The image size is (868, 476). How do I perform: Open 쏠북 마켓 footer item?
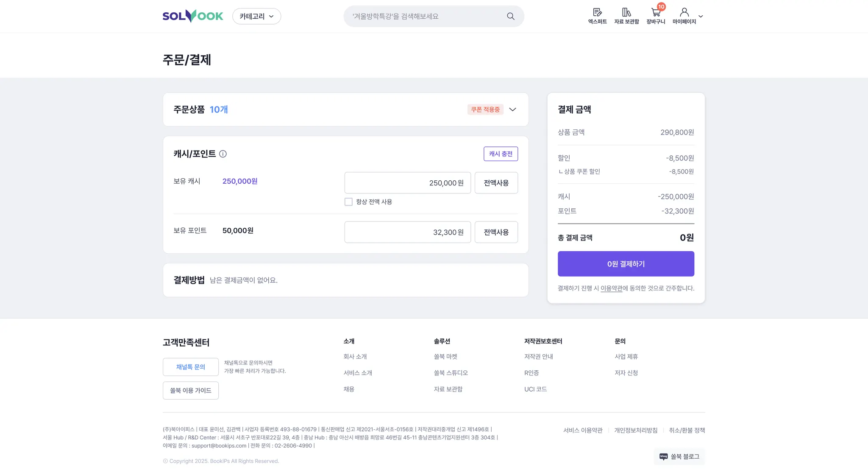445,357
